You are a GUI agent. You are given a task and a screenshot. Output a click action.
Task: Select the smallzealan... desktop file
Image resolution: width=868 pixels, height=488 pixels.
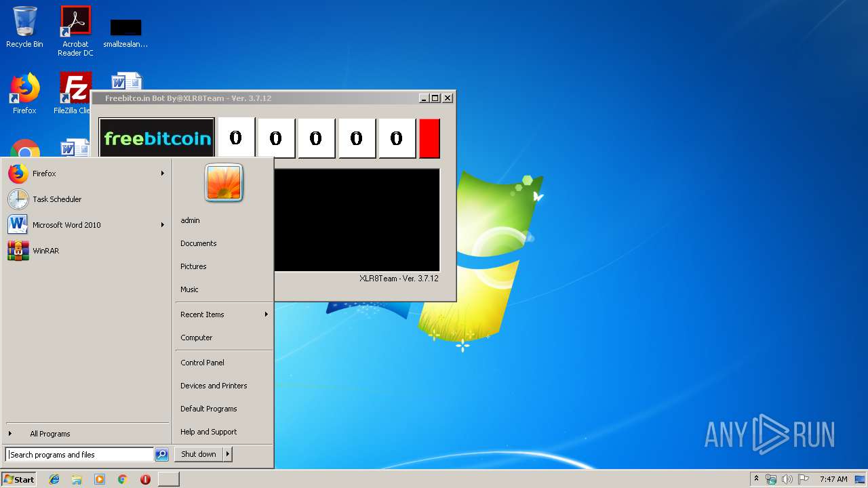click(125, 33)
